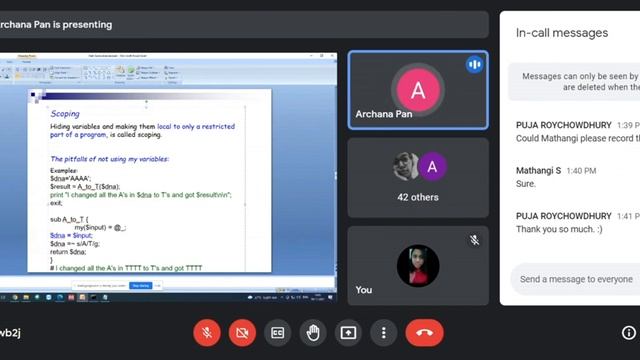Image resolution: width=640 pixels, height=360 pixels.
Task: Raise your hand in the meeting
Action: pos(313,333)
